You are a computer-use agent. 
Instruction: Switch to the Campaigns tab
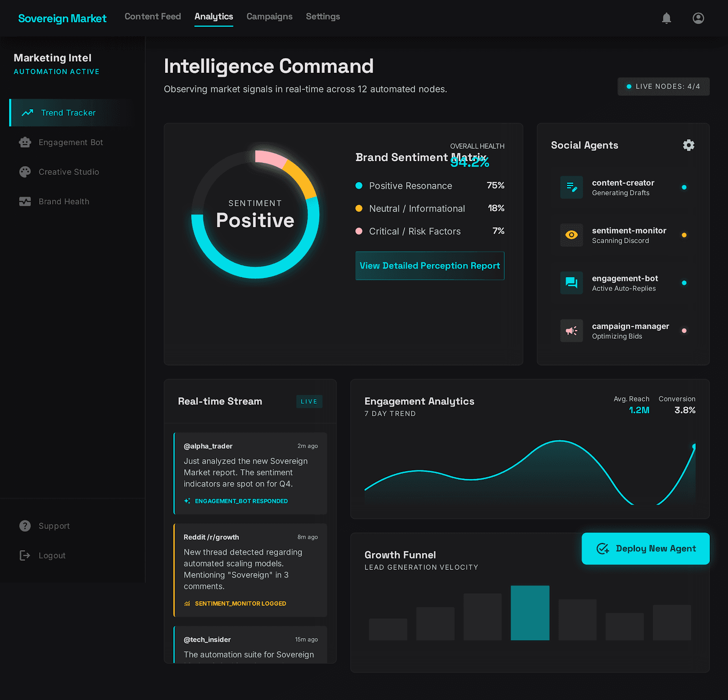tap(269, 16)
